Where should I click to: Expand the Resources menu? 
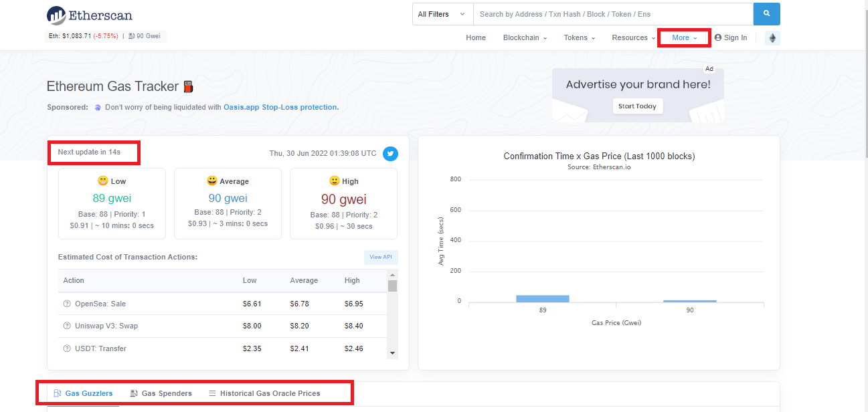(x=634, y=37)
